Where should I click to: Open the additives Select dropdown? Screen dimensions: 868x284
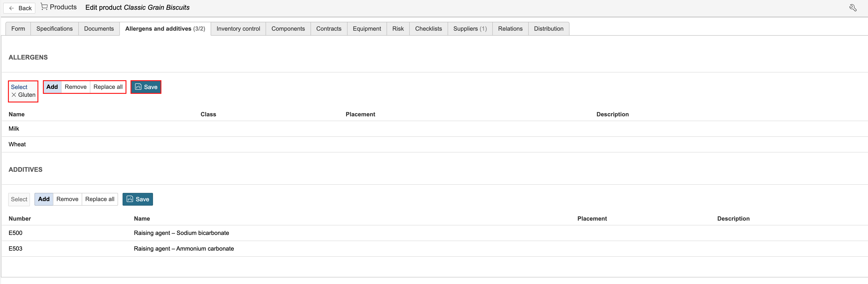click(x=19, y=199)
